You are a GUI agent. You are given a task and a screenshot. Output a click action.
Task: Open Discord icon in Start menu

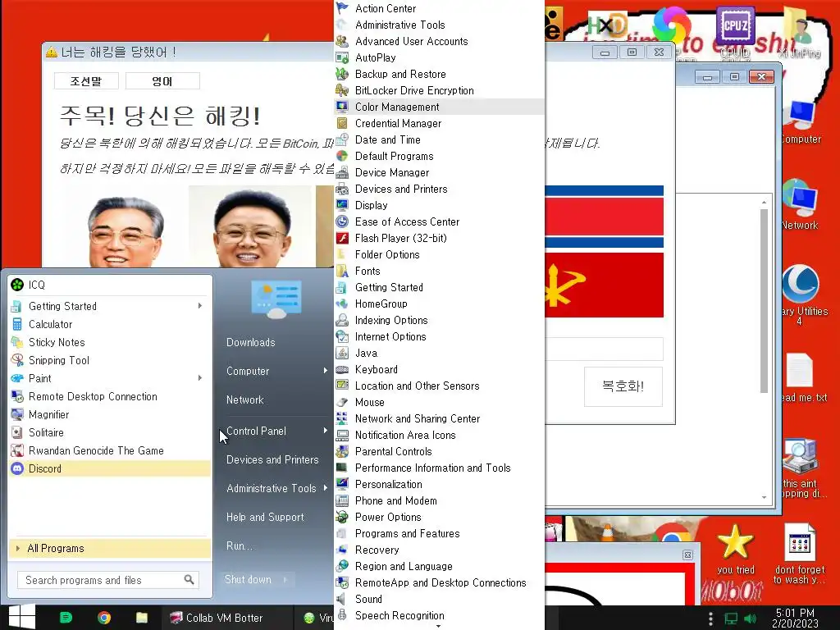[17, 468]
